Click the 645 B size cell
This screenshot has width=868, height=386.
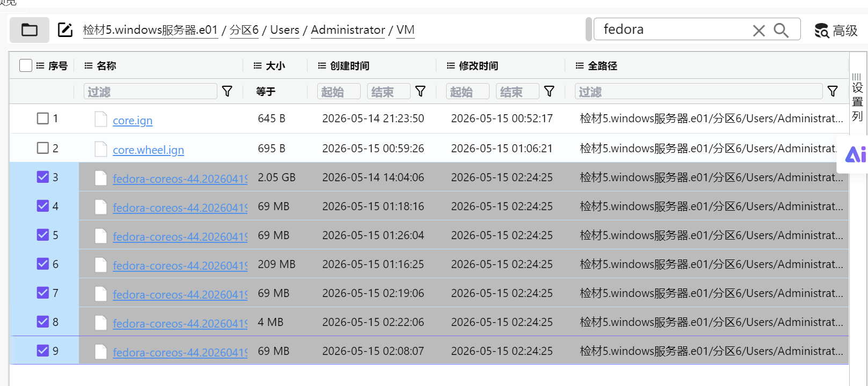click(x=272, y=118)
